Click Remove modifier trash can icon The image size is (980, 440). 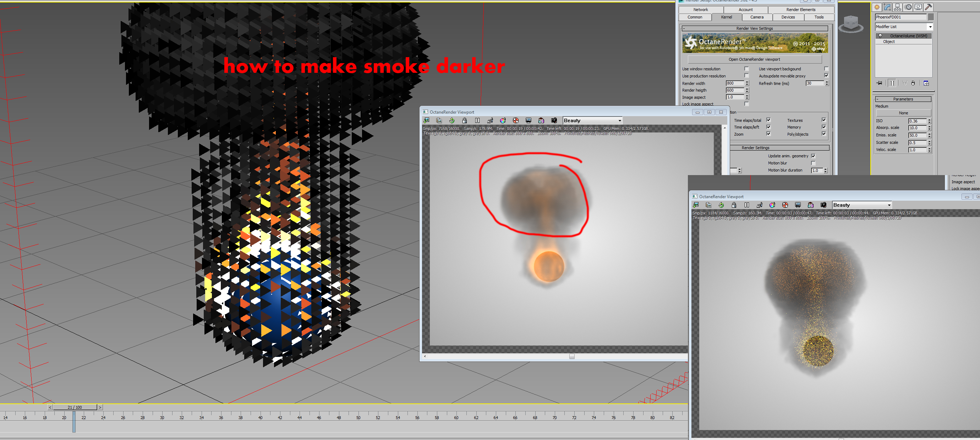(913, 83)
